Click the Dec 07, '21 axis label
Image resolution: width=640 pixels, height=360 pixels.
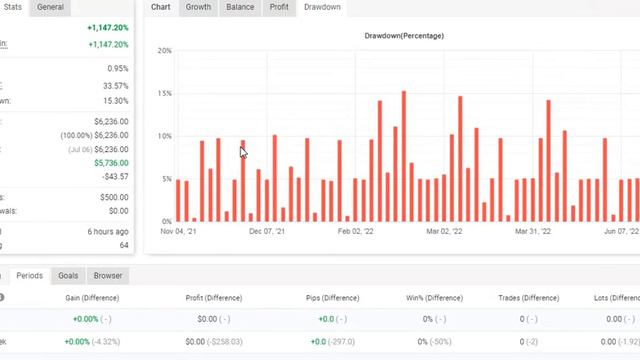(267, 231)
